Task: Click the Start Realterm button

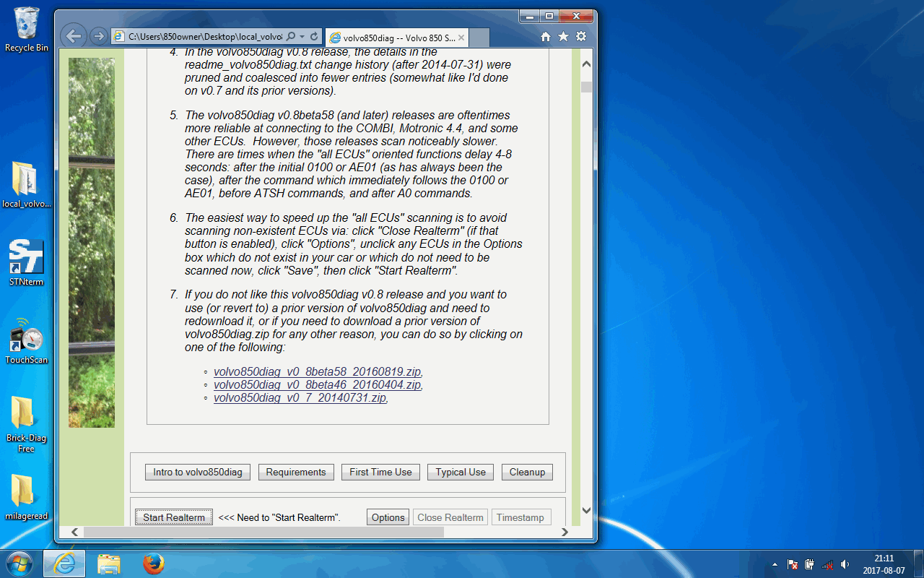Action: pyautogui.click(x=174, y=517)
